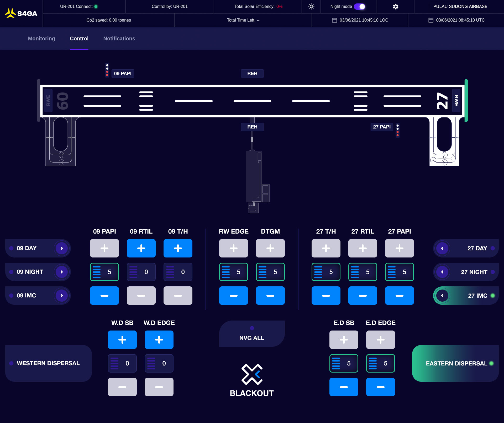Enable the Western Dispersal group
The image size is (504, 423).
(49, 363)
